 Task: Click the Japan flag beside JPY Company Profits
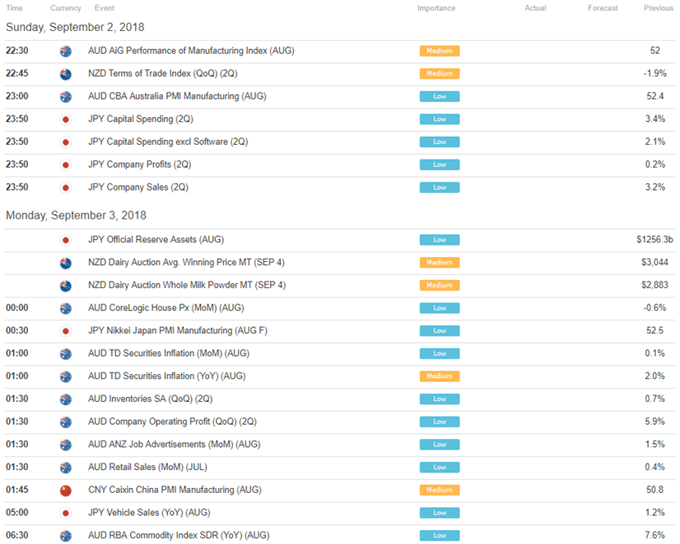(x=65, y=165)
